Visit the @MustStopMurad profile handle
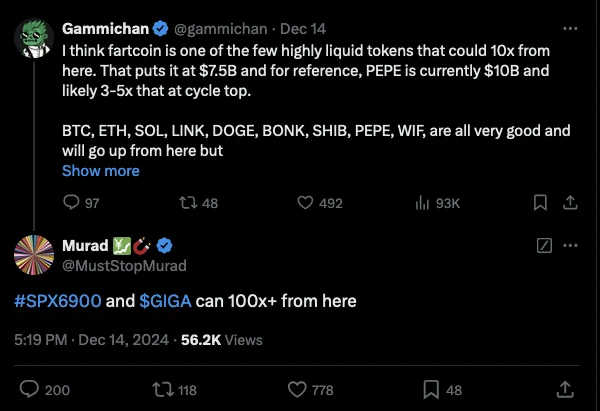This screenshot has width=600, height=411. pyautogui.click(x=124, y=266)
